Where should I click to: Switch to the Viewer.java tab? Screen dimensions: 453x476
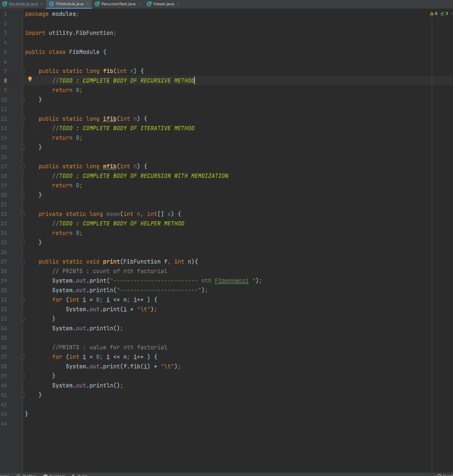pyautogui.click(x=163, y=4)
